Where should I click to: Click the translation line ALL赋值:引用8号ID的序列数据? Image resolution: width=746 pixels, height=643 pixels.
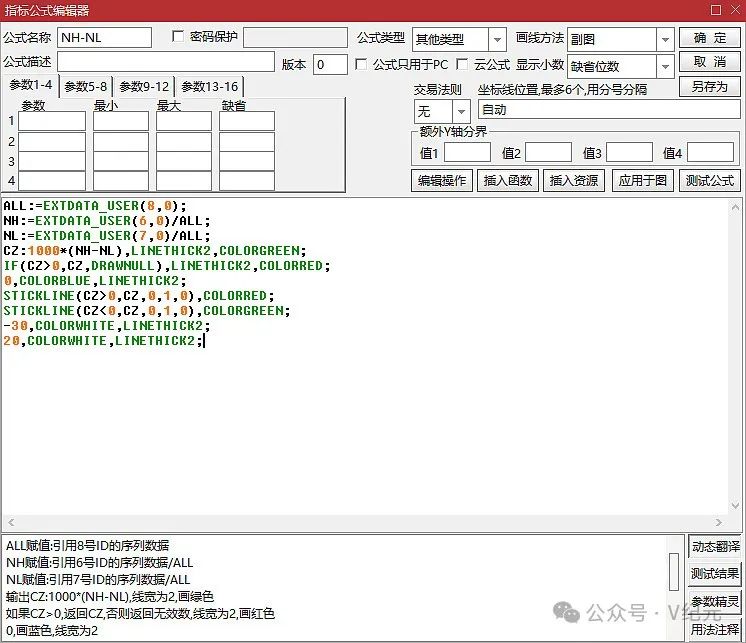(87, 546)
